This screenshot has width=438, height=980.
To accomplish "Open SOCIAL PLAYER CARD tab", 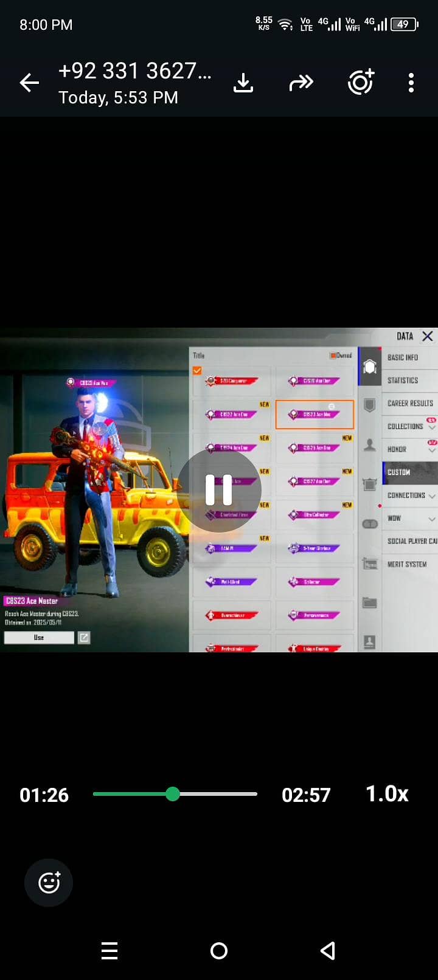I will 409,541.
